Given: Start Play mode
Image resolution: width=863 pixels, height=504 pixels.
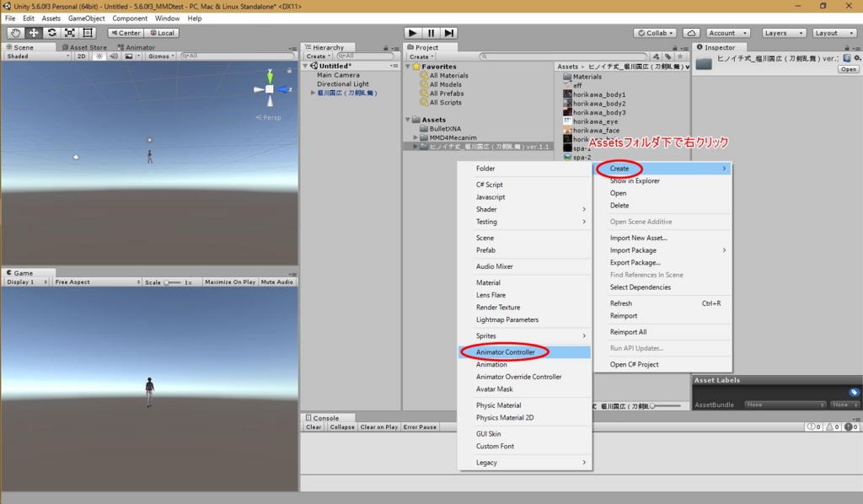Looking at the screenshot, I should [x=412, y=33].
